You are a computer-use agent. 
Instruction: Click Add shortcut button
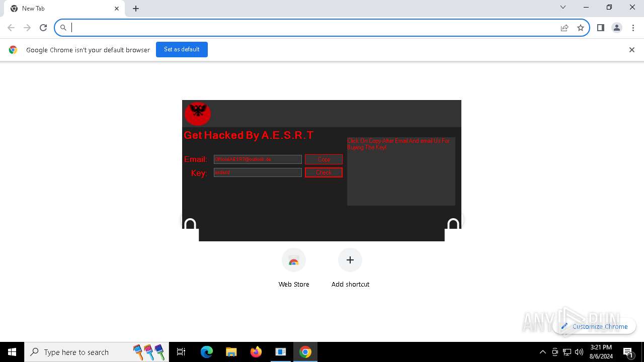coord(350,268)
